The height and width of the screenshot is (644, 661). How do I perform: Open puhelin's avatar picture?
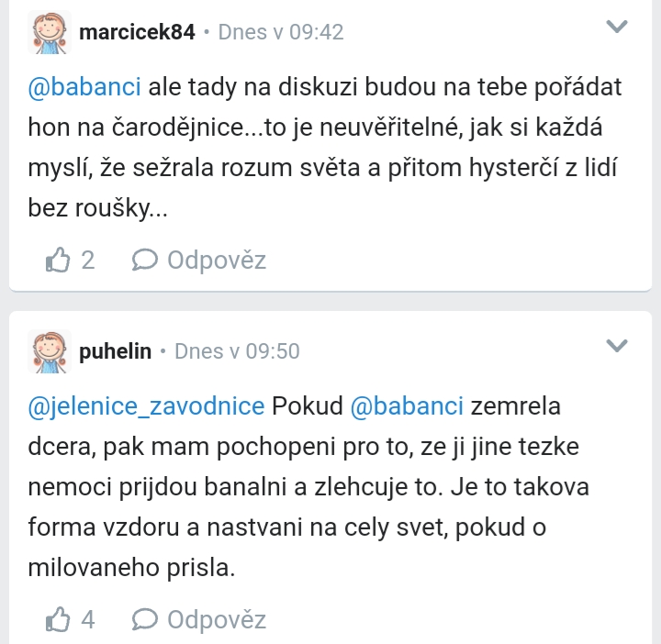(x=49, y=352)
